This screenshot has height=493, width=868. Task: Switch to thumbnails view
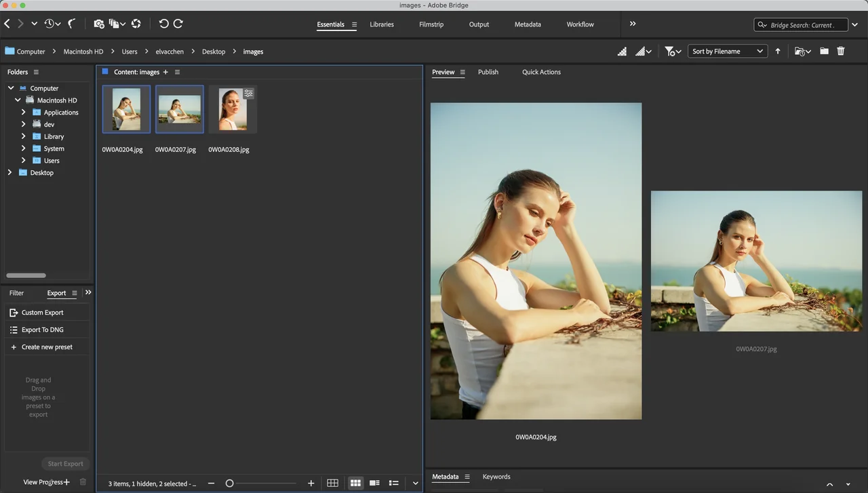point(355,483)
